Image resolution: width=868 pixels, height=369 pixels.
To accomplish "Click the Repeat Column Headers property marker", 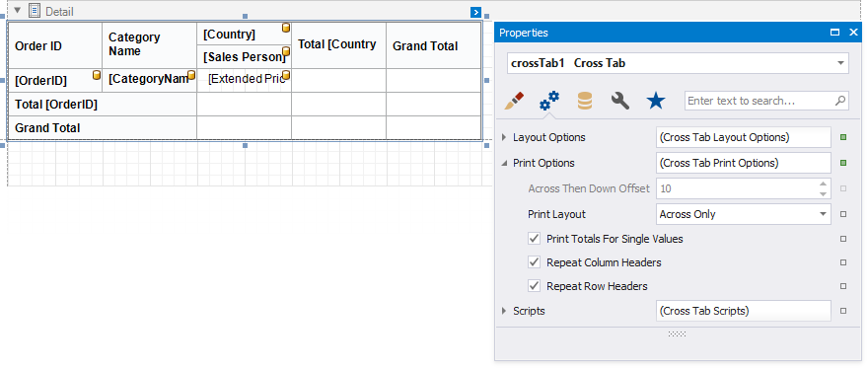I will point(843,262).
